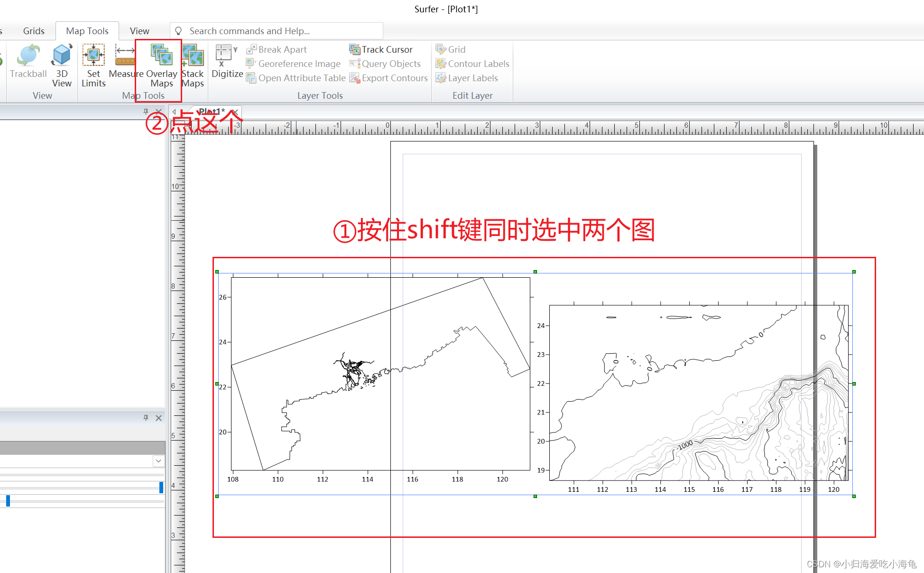Select the Trackball tool
The width and height of the screenshot is (924, 573).
(x=28, y=62)
